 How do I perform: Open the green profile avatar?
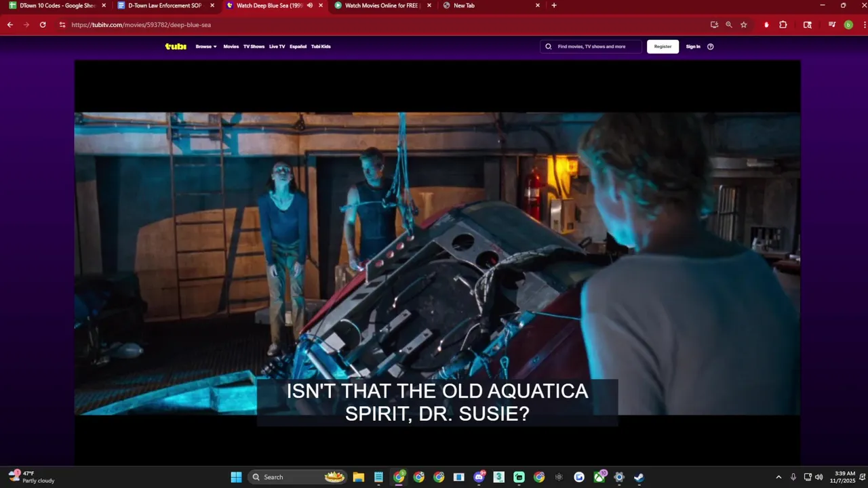848,24
